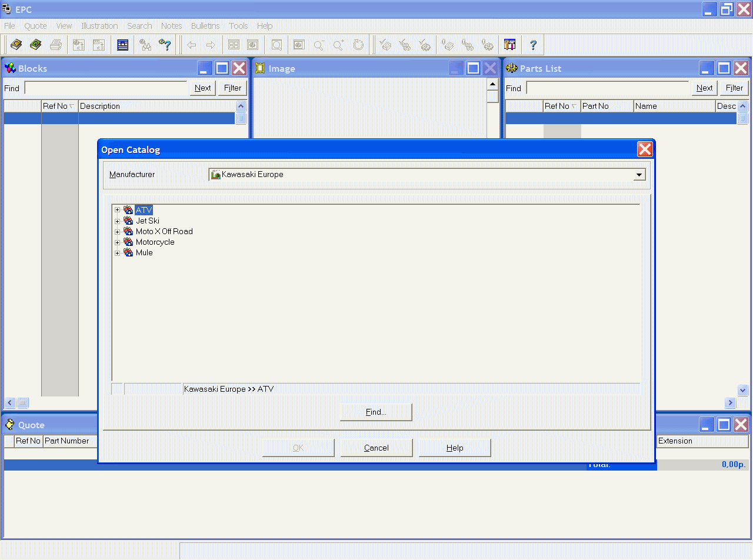Click the zoom in magnifier toolbar icon

click(338, 45)
